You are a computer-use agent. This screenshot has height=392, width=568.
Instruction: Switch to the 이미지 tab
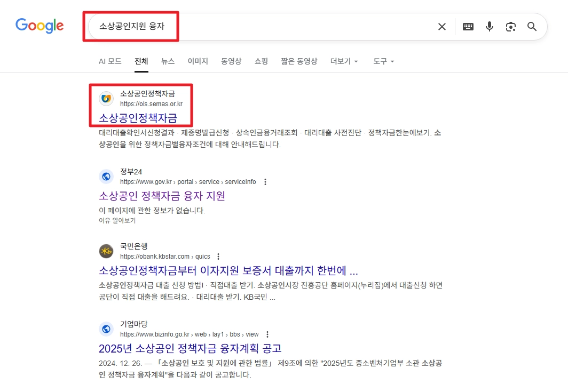tap(198, 61)
